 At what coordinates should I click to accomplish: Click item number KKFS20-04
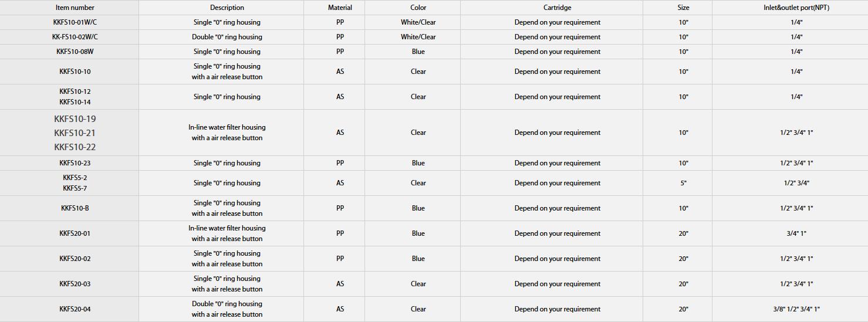(75, 309)
